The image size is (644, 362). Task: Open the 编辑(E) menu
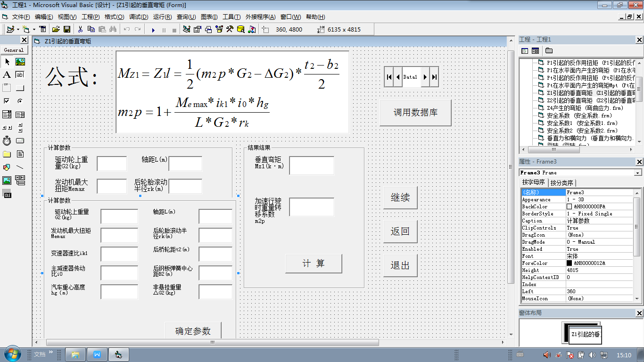pos(44,17)
